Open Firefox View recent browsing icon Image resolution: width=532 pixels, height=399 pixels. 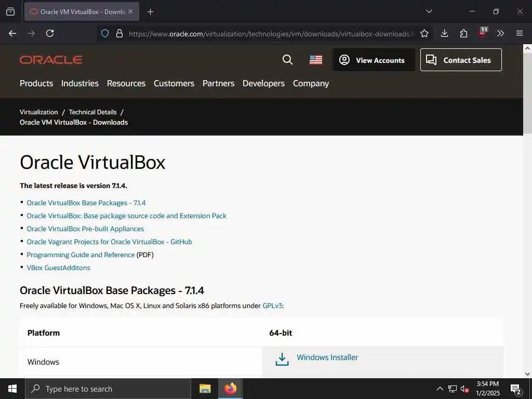pyautogui.click(x=10, y=11)
